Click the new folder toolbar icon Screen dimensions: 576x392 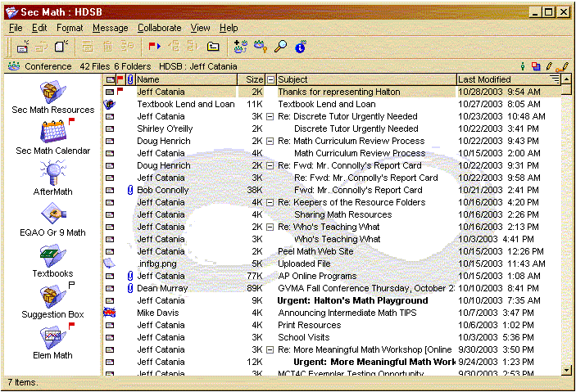point(213,47)
